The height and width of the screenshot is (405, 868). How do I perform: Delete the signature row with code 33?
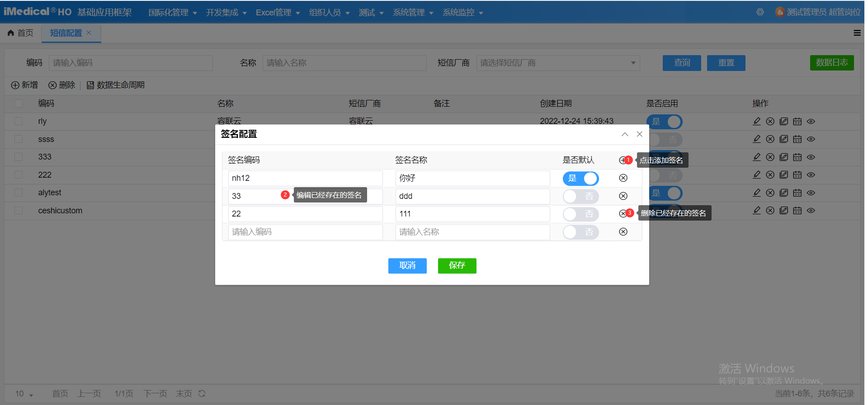(x=623, y=196)
